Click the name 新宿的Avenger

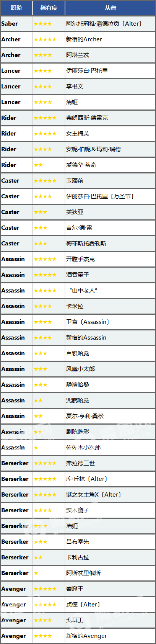86,636
